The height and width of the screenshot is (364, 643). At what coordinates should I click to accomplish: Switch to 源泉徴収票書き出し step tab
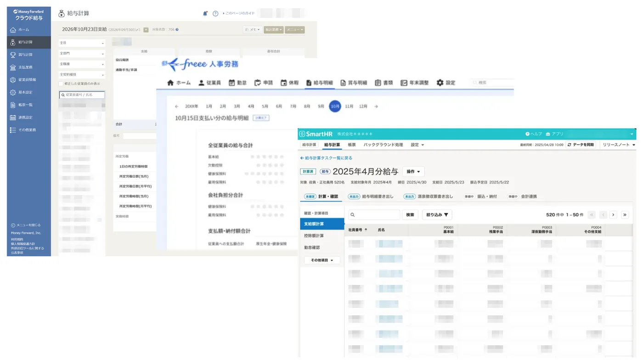[428, 196]
